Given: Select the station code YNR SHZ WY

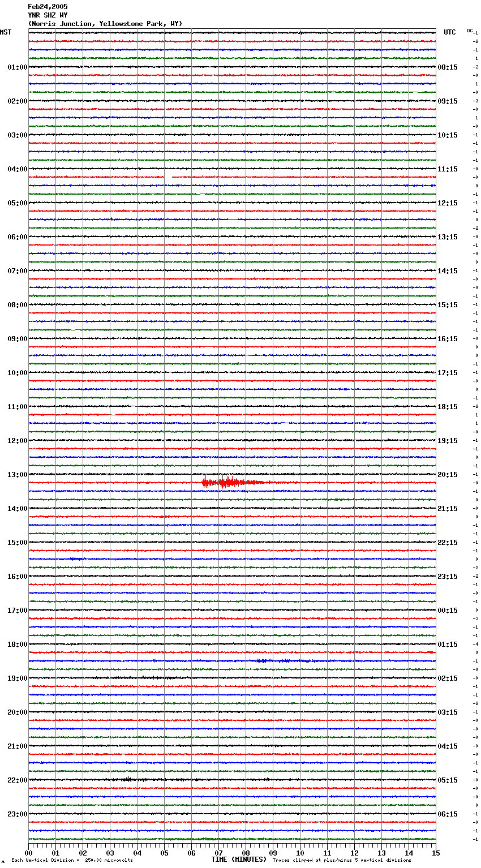Looking at the screenshot, I should pyautogui.click(x=48, y=15).
